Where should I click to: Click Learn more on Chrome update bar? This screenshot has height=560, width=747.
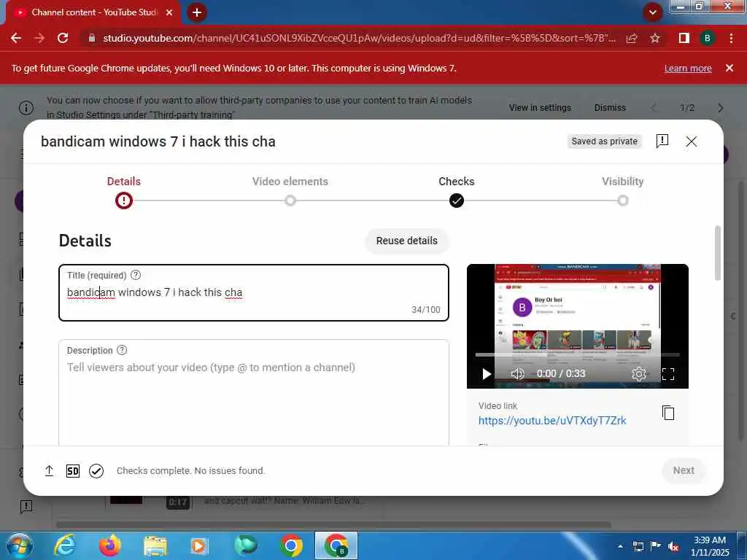click(x=688, y=68)
